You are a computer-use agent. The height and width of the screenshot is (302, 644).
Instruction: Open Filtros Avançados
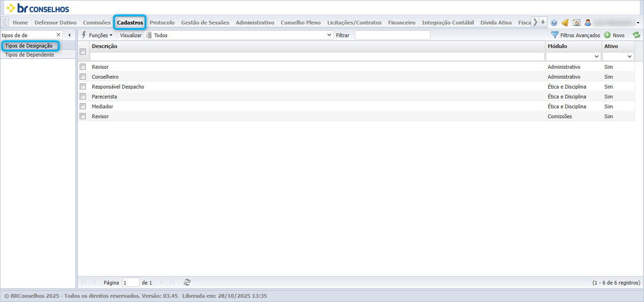576,35
